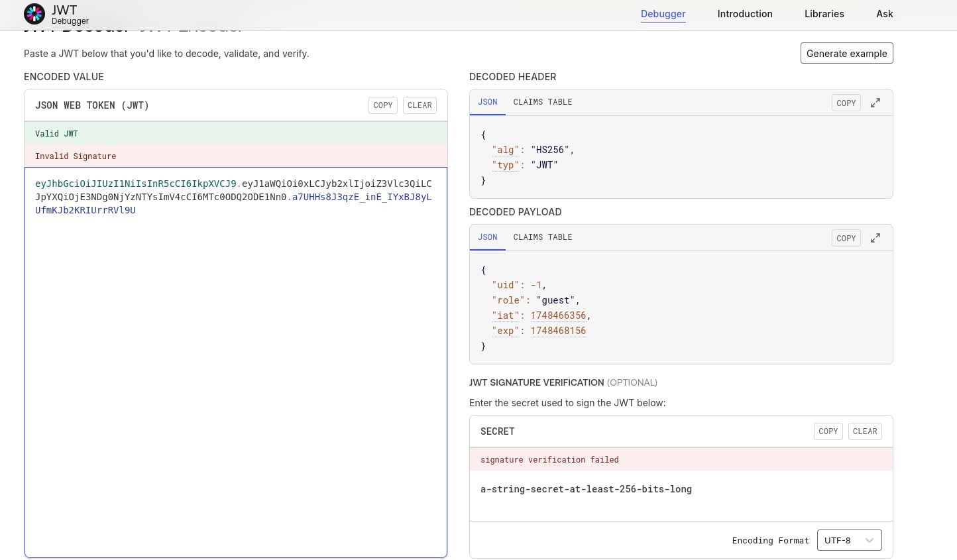Viewport: 957px width, 560px height.
Task: Open the Debugger page
Action: click(663, 13)
